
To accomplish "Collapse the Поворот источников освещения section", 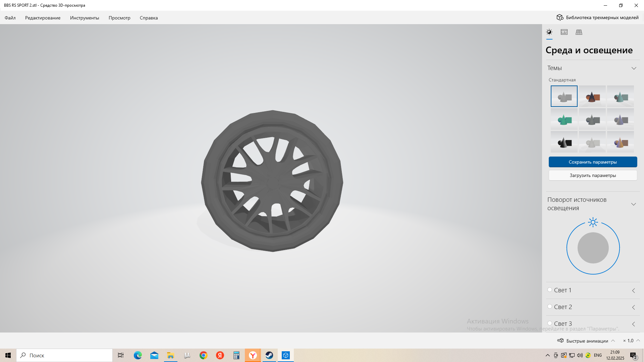I will pyautogui.click(x=634, y=204).
